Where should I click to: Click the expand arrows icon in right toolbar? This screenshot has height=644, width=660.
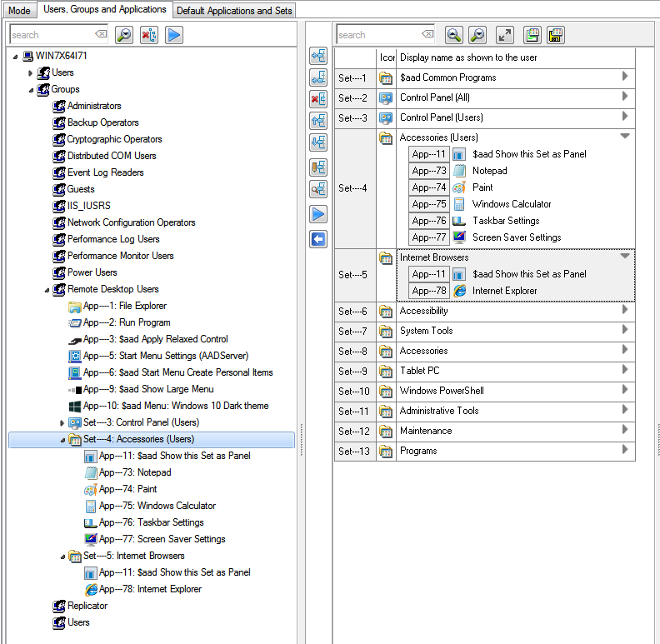(504, 35)
